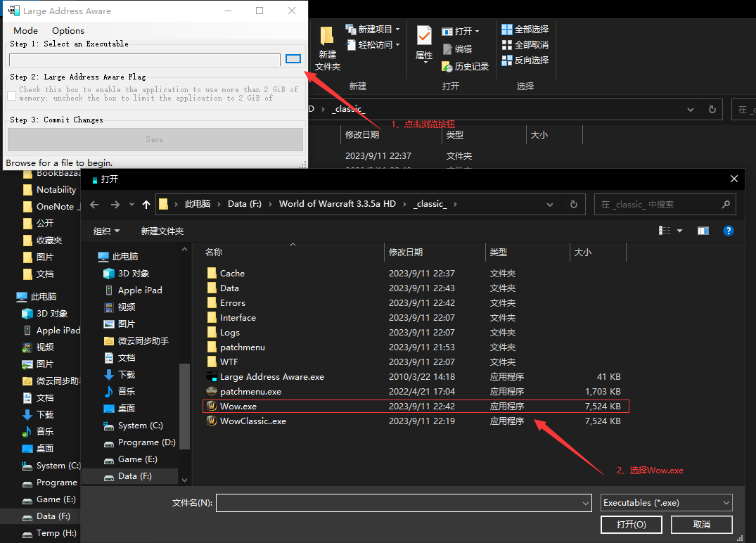Select the WTF folder icon

click(x=212, y=362)
